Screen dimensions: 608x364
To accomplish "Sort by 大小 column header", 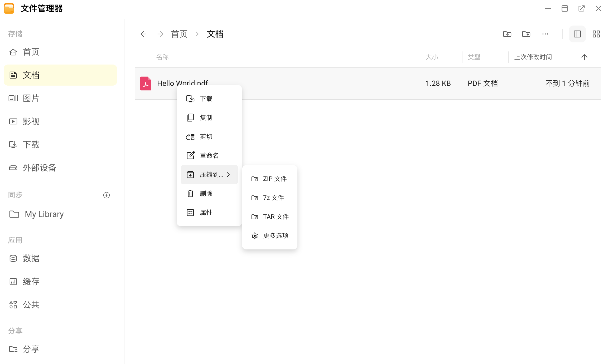I will tap(432, 57).
